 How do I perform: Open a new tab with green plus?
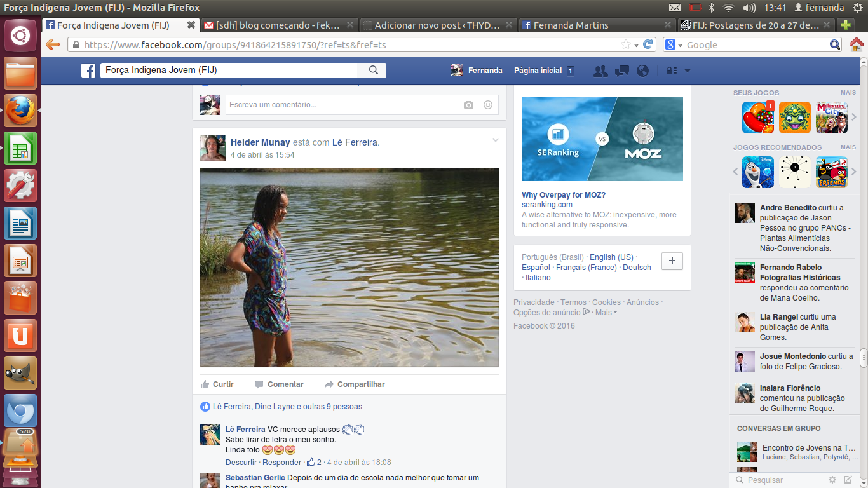tap(846, 25)
